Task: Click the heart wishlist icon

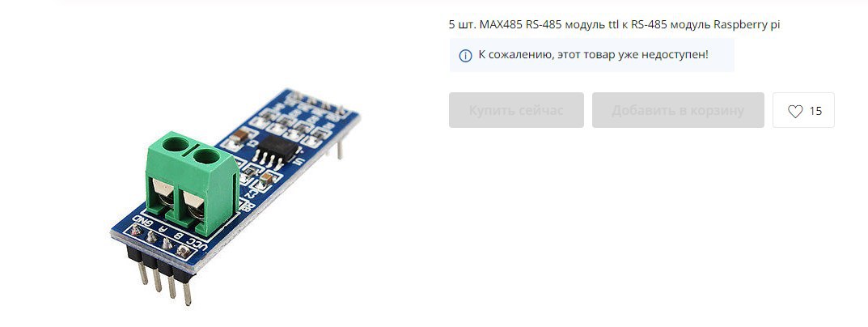Action: pyautogui.click(x=795, y=111)
